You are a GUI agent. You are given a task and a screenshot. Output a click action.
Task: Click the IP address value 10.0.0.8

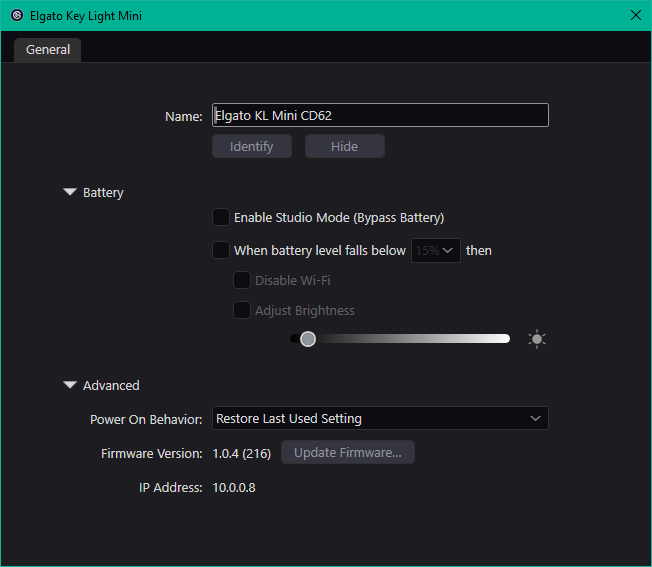click(x=234, y=487)
